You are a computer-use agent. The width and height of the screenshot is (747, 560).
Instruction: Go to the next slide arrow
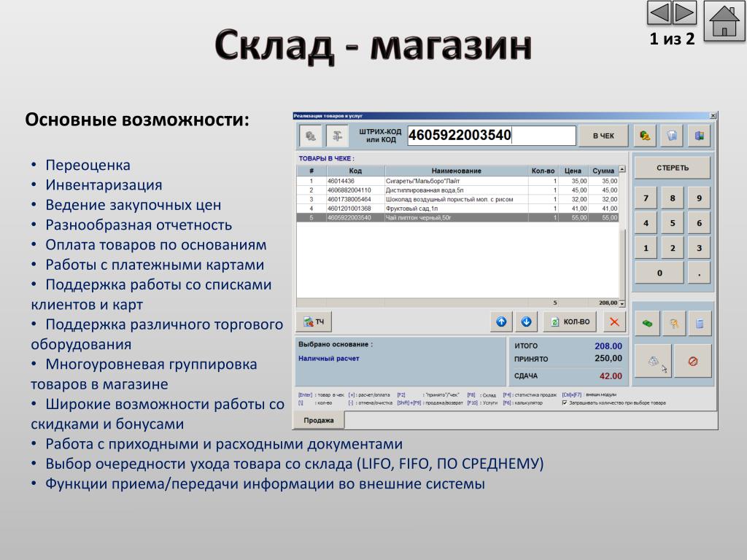684,13
